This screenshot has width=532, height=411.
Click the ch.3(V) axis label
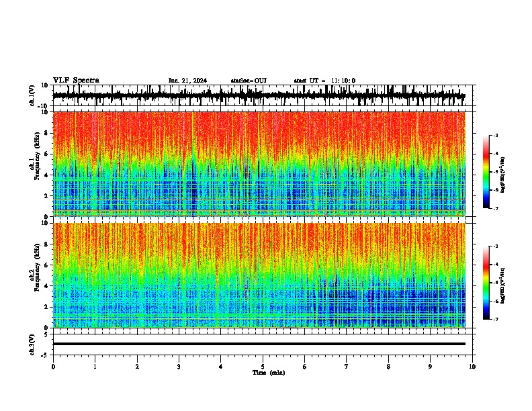(x=32, y=345)
